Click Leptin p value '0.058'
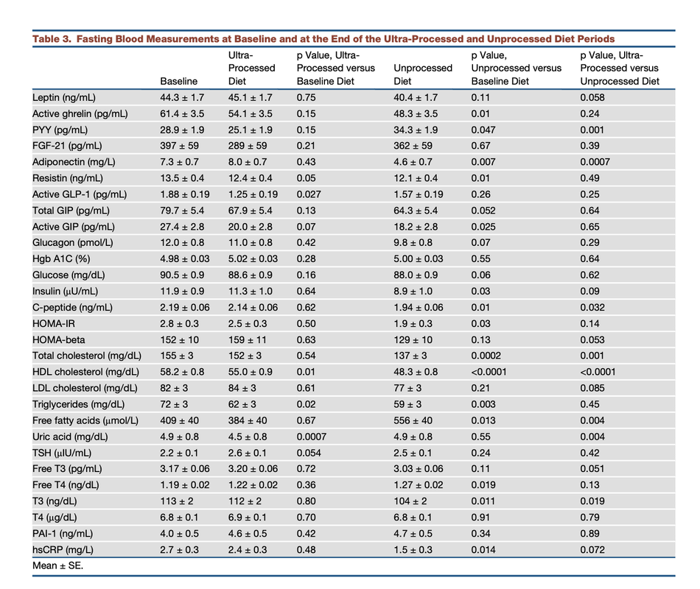This screenshot has width=700, height=589. (592, 98)
